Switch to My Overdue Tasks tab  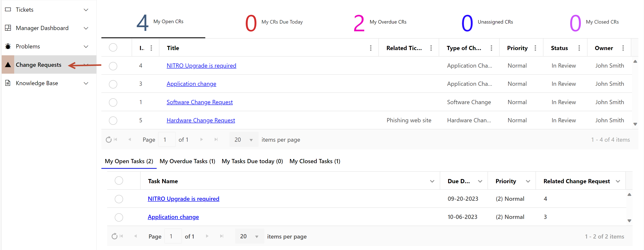pos(187,161)
